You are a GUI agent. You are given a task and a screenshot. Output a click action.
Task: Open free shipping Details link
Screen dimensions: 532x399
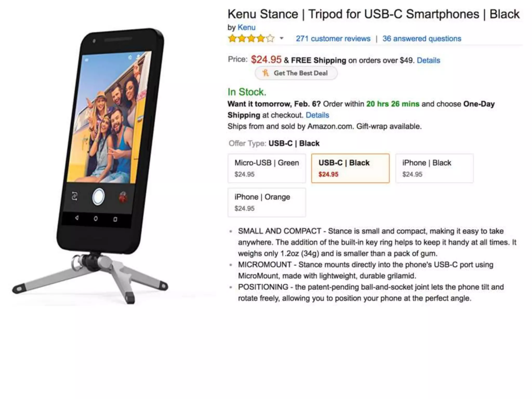pyautogui.click(x=428, y=61)
